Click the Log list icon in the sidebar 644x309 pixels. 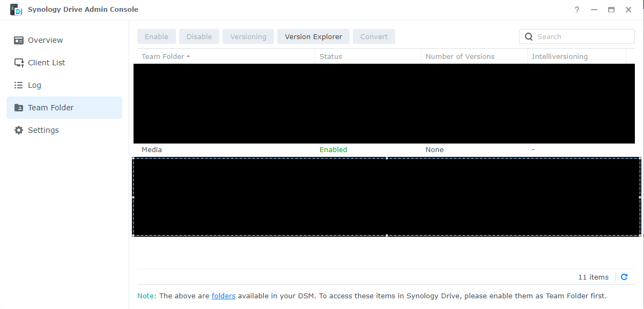[x=19, y=85]
